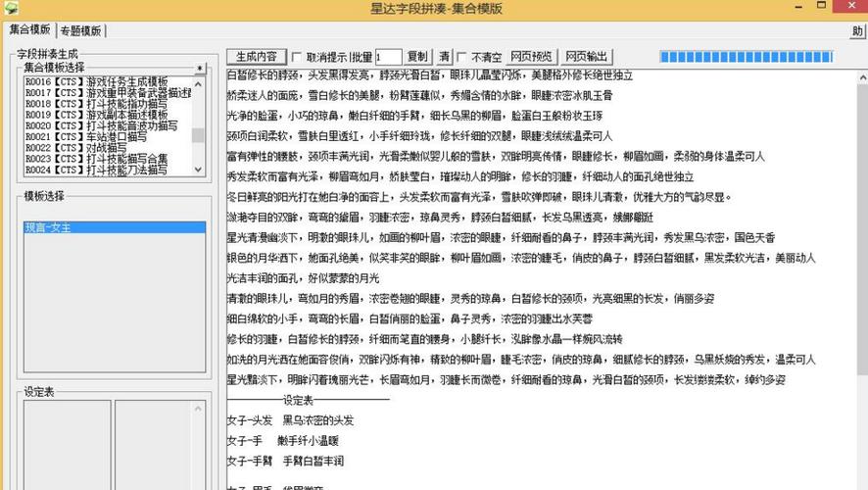Click line starting 细白绵软的小手
This screenshot has width=868, height=490.
410,318
